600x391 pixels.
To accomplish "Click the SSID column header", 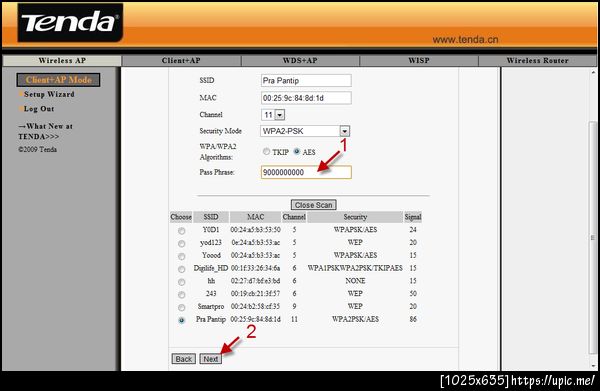I will coord(211,217).
